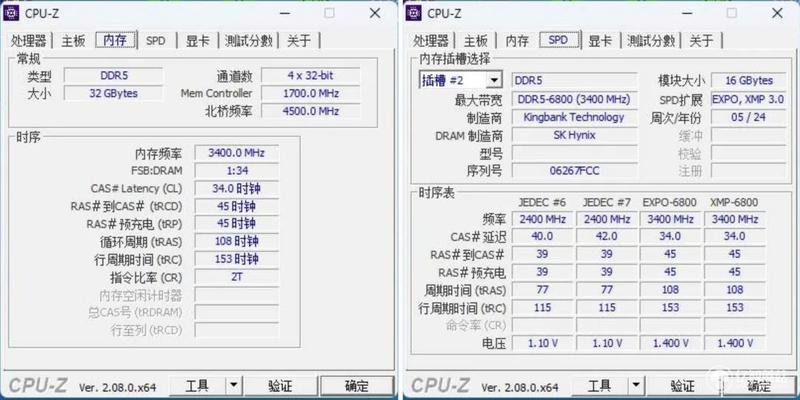
Task: Click CPU-Z app icon in left window title bar
Action: click(11, 13)
